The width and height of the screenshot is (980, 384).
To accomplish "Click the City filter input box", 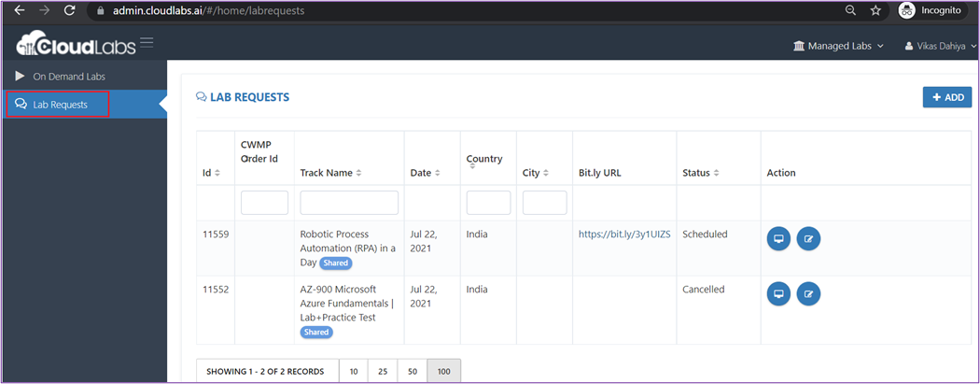I will 545,203.
